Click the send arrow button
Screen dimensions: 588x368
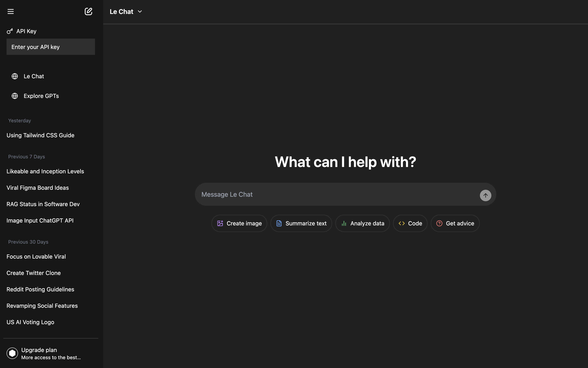485,195
